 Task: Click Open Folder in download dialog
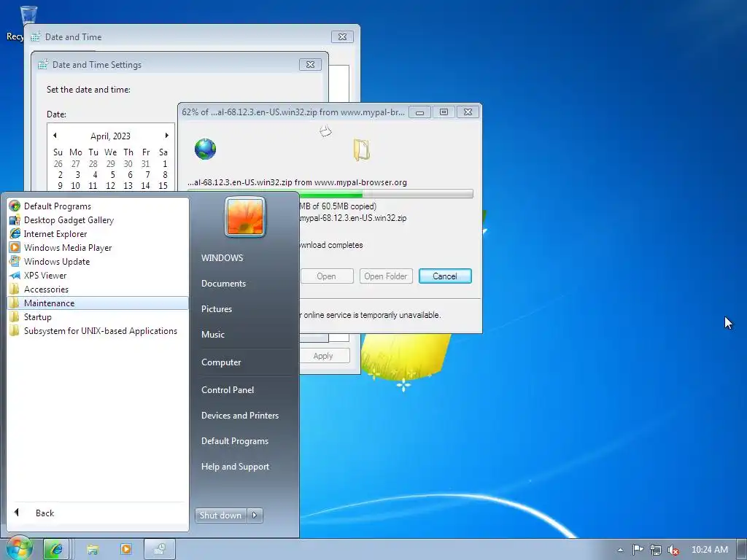[385, 276]
